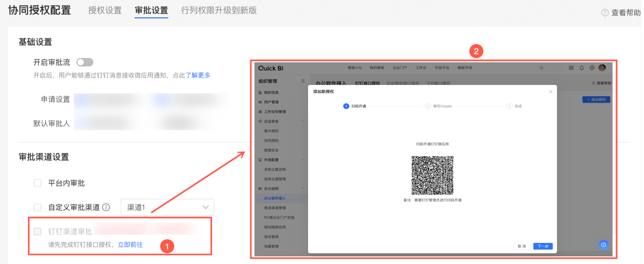Click the search box in the Quick BI header

pos(550,68)
